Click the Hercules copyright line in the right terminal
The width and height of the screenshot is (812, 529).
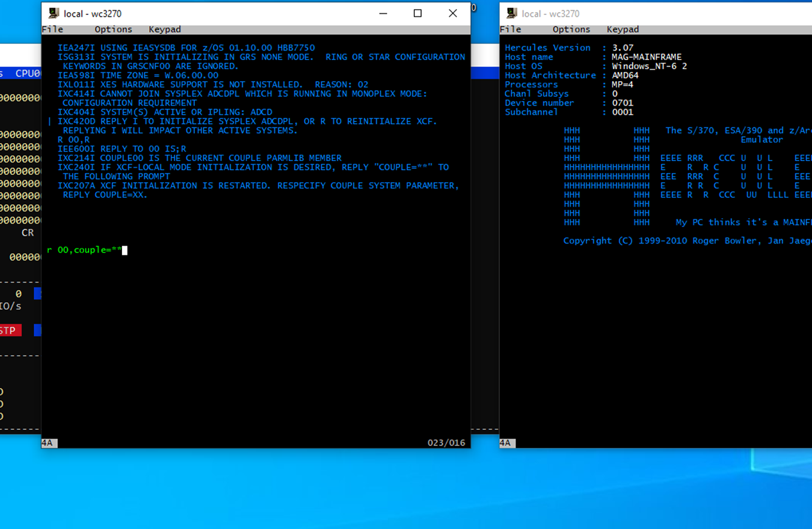coord(686,240)
